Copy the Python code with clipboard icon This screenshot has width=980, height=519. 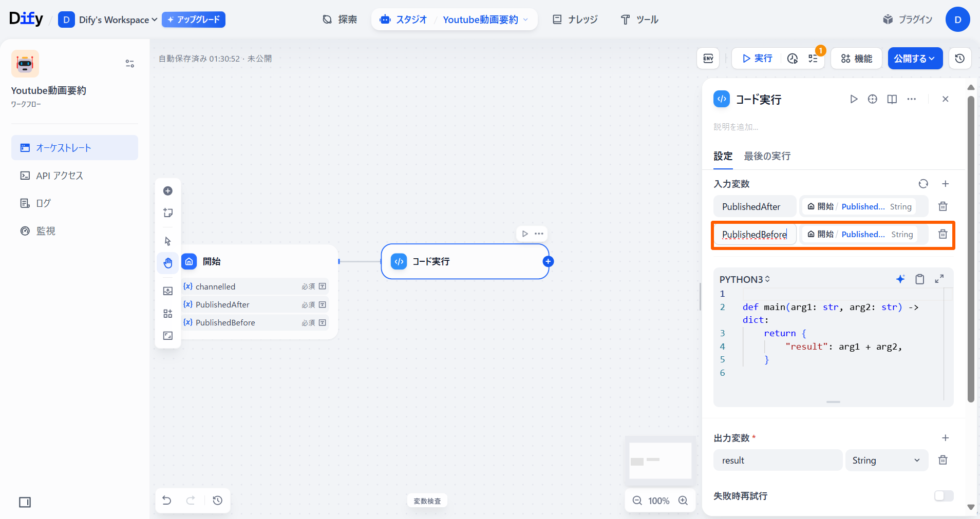point(919,279)
